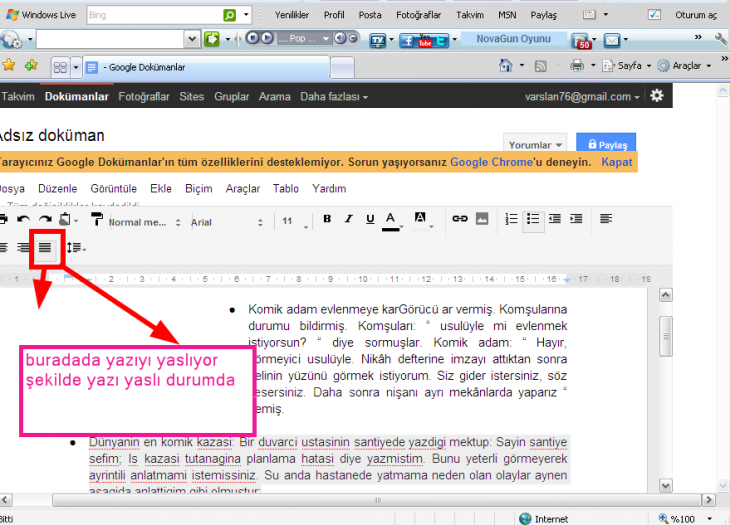The width and height of the screenshot is (730, 525).
Task: Click the blue Paylaş share button
Action: click(606, 143)
